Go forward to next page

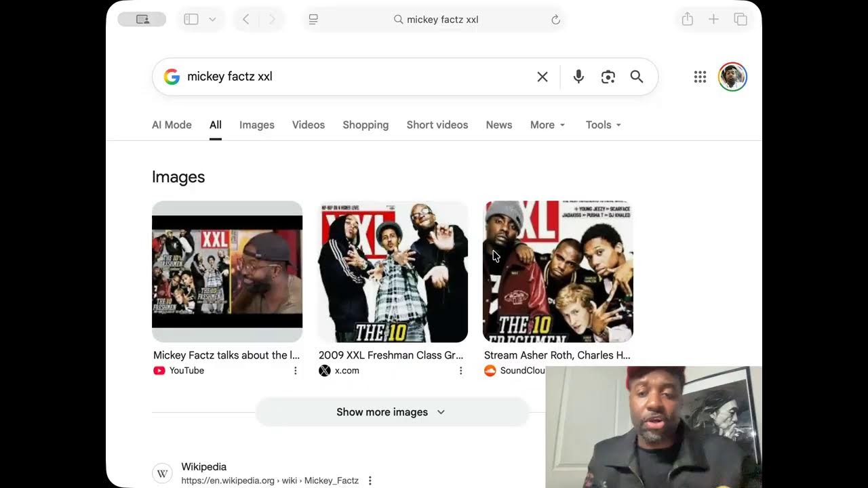click(272, 20)
